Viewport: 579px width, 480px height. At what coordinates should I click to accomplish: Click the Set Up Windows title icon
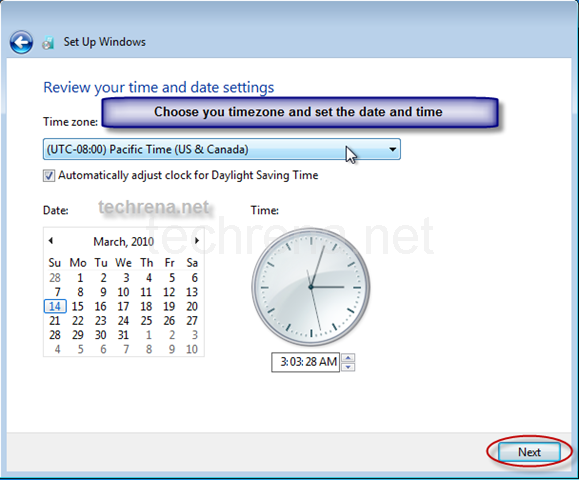(48, 42)
